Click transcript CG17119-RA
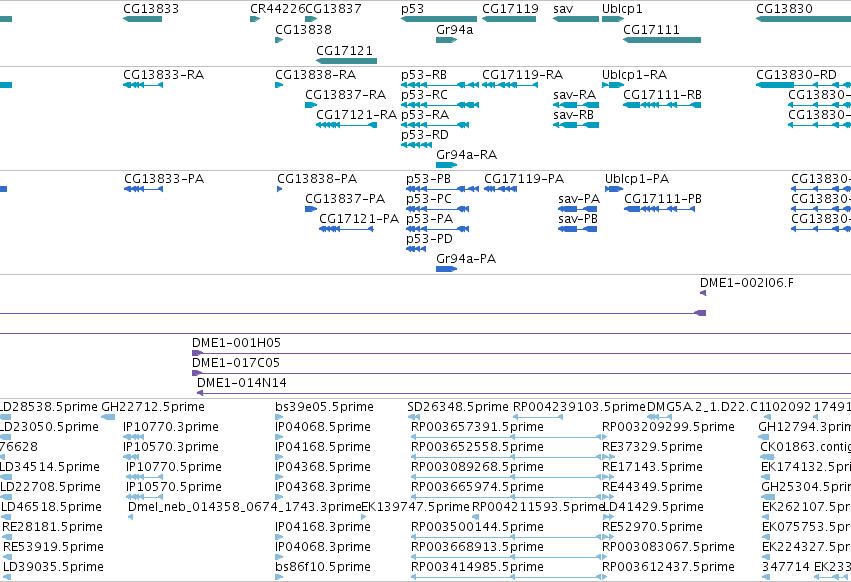Screen dimensions: 851x582 [x=523, y=75]
